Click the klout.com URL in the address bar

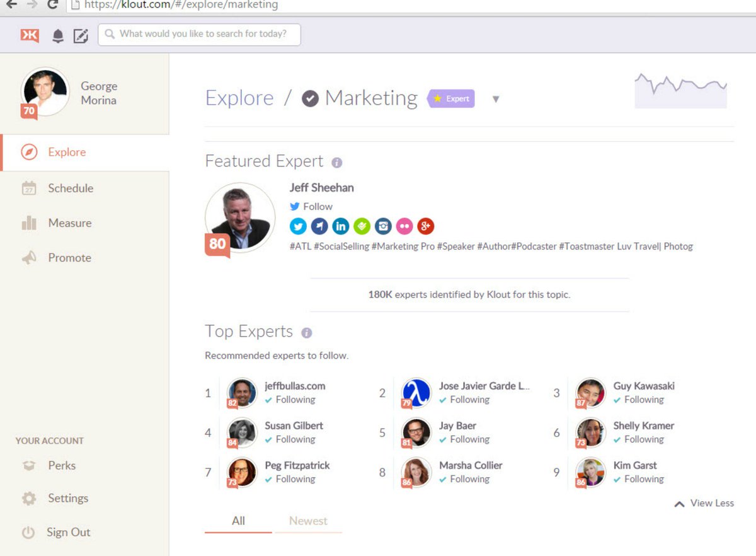pyautogui.click(x=181, y=5)
